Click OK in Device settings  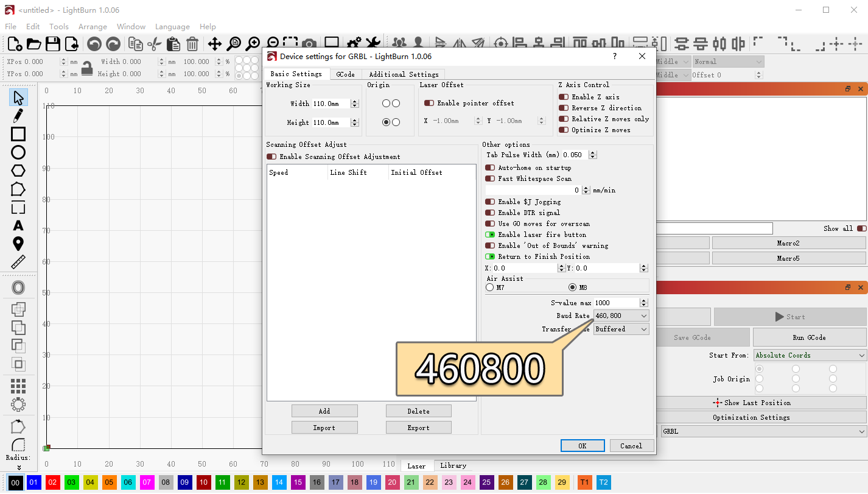click(583, 446)
